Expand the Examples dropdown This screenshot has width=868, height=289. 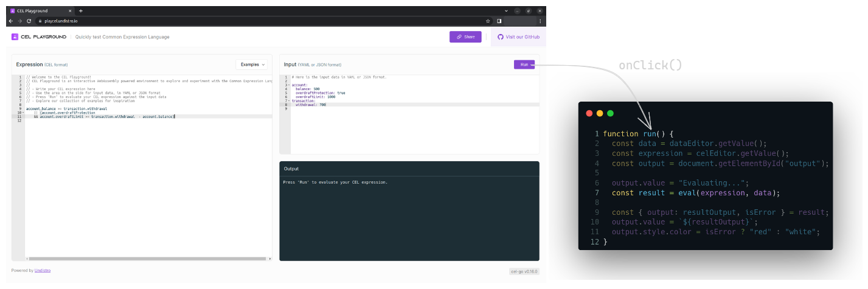pos(252,64)
